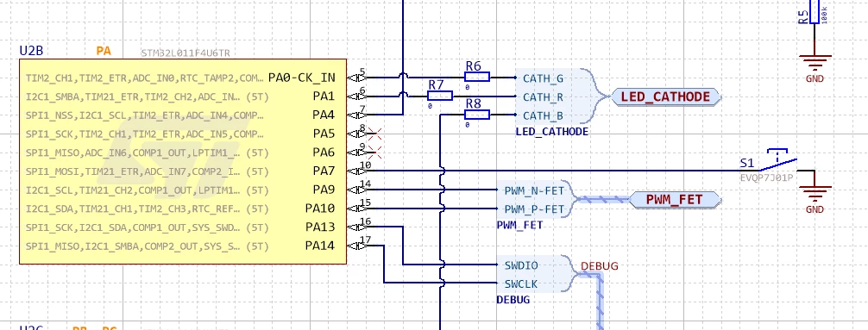Select the SWDIO harness entry
This screenshot has width=868, height=330.
coord(521,265)
